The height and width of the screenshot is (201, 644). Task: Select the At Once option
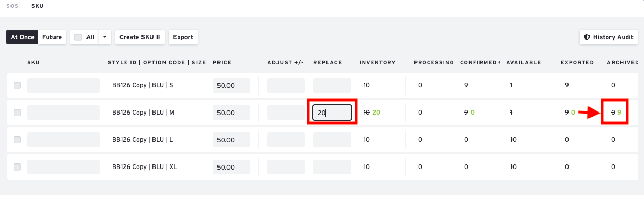pyautogui.click(x=23, y=37)
